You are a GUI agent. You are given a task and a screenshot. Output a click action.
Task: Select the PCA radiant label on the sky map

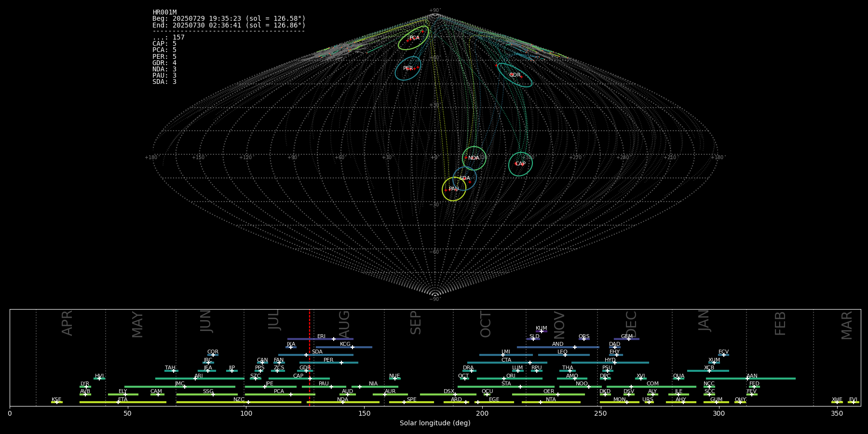414,38
